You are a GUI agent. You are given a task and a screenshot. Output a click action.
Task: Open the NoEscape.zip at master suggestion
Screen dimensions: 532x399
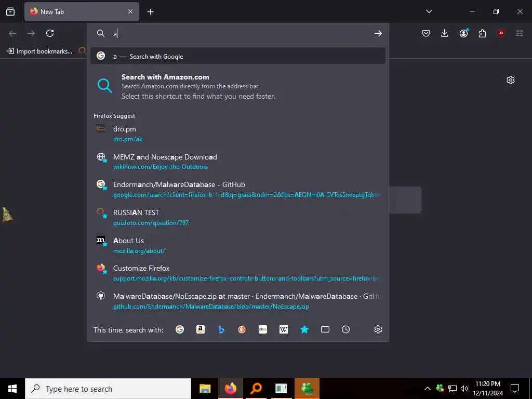(238, 301)
